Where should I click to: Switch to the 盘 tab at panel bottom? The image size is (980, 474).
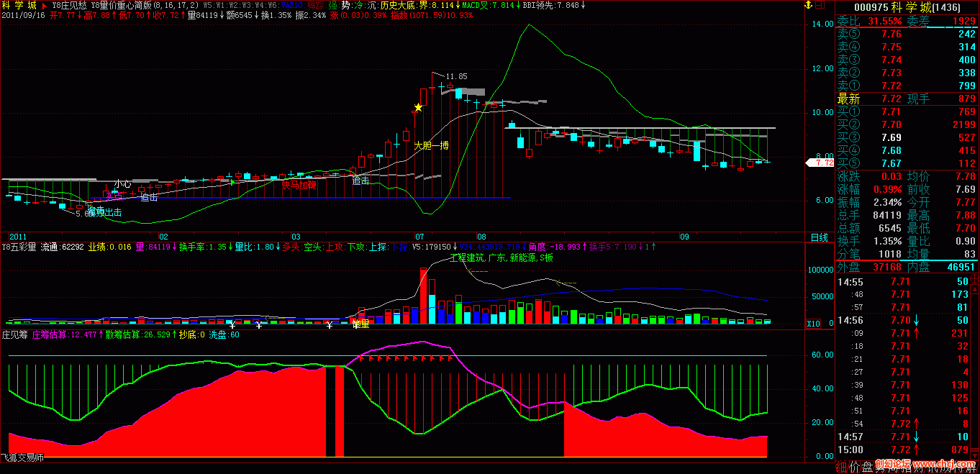[x=868, y=466]
